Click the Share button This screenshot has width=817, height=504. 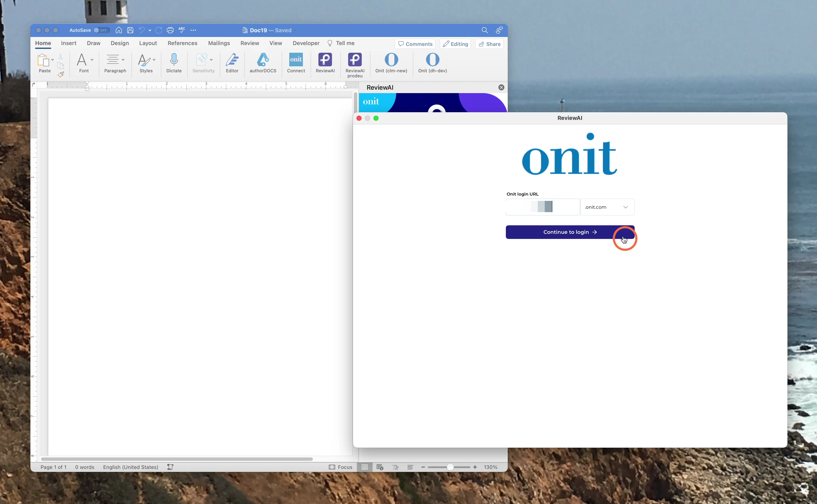pyautogui.click(x=489, y=44)
